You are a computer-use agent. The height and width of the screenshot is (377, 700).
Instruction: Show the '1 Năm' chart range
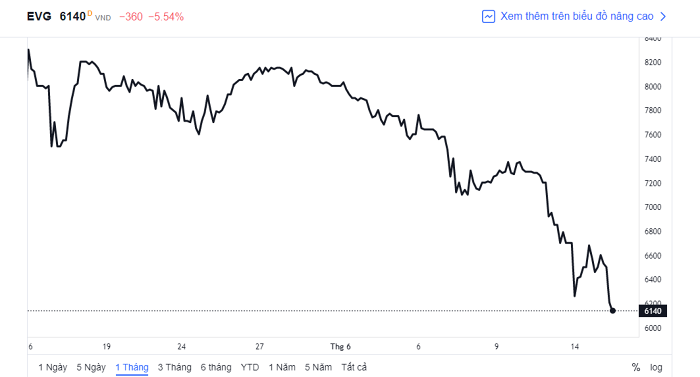pos(282,367)
